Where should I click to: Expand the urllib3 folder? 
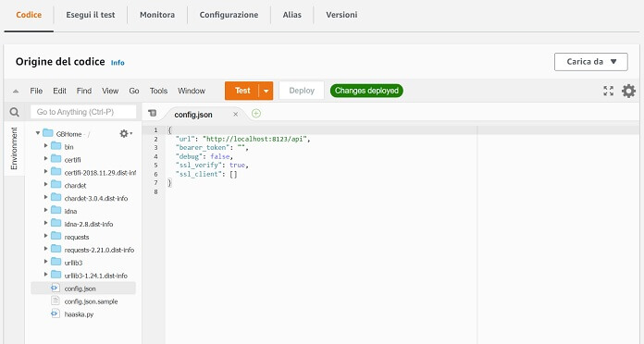(x=45, y=262)
